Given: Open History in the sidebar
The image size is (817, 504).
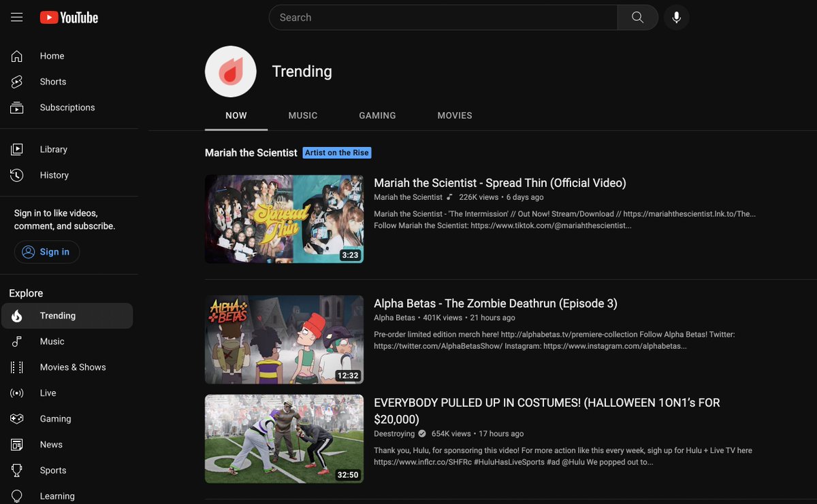Looking at the screenshot, I should [x=67, y=175].
